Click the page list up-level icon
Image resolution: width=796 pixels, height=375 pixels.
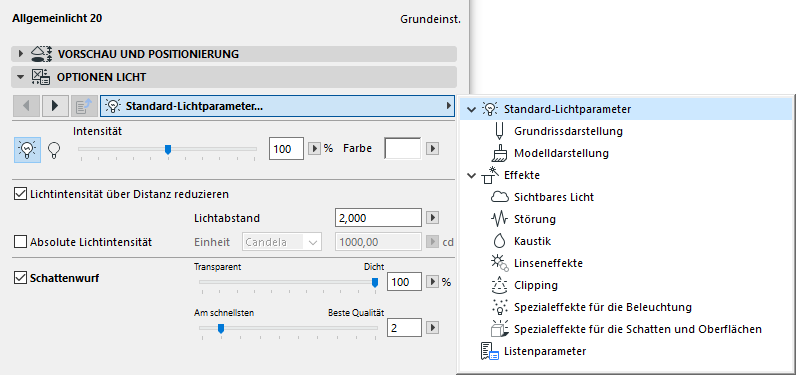pyautogui.click(x=83, y=106)
